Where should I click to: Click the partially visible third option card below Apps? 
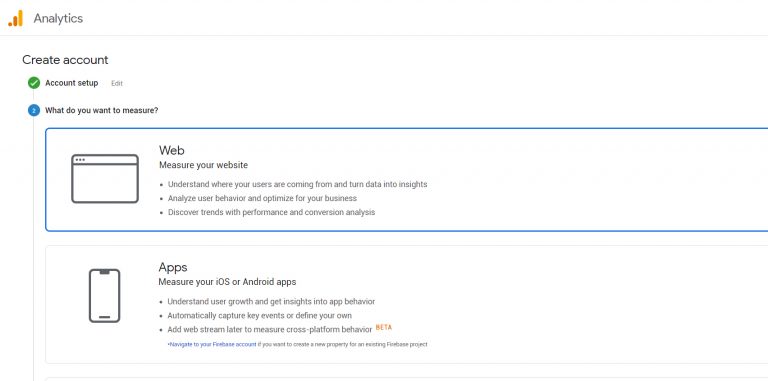[x=407, y=379]
